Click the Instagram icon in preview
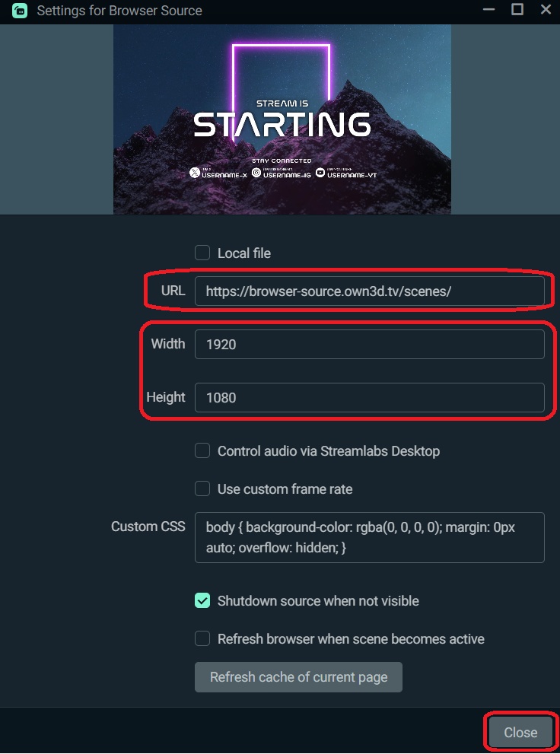 [257, 173]
